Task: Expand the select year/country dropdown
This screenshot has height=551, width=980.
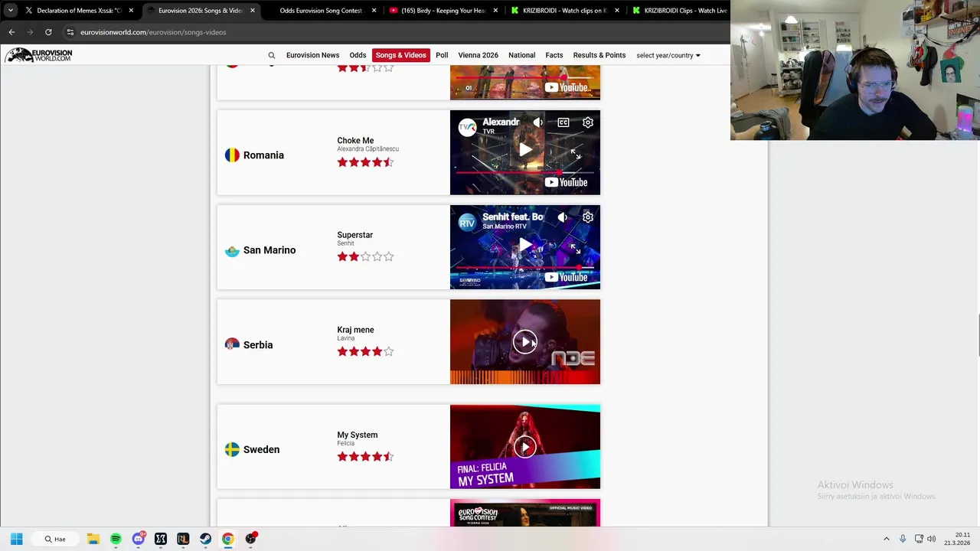Action: pyautogui.click(x=668, y=55)
